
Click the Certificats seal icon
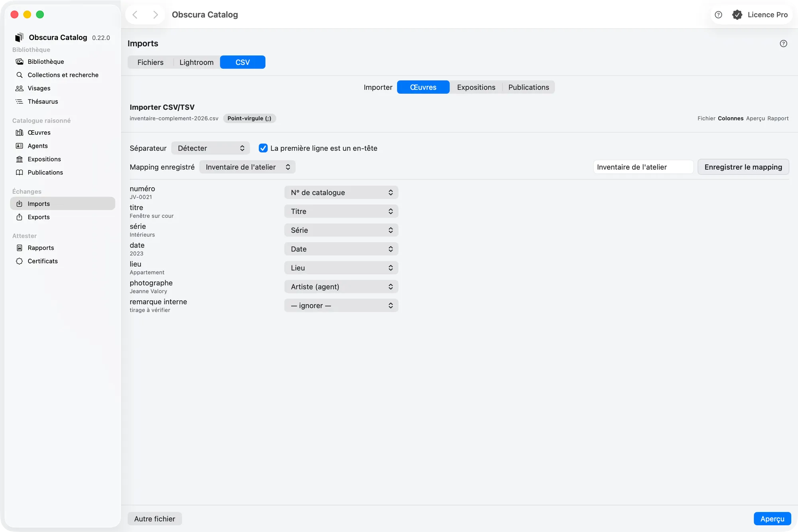click(x=19, y=261)
